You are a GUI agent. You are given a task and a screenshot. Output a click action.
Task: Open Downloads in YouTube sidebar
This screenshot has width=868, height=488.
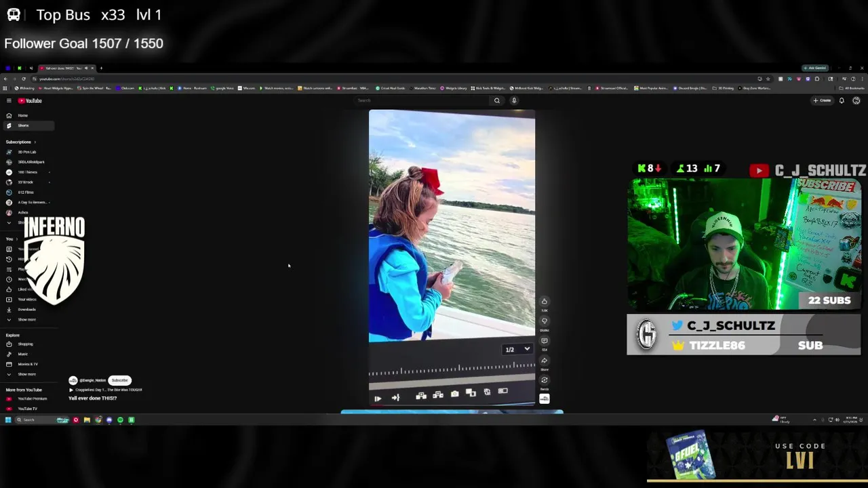click(27, 310)
